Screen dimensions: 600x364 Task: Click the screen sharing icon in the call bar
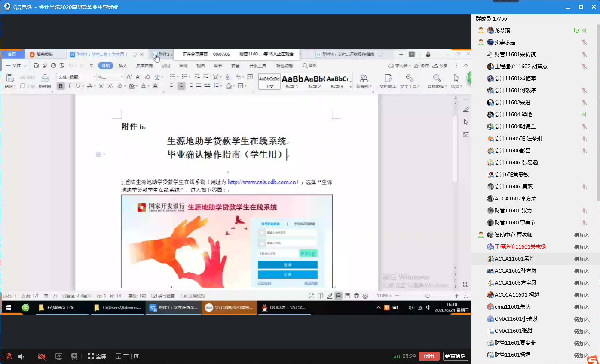(x=59, y=356)
